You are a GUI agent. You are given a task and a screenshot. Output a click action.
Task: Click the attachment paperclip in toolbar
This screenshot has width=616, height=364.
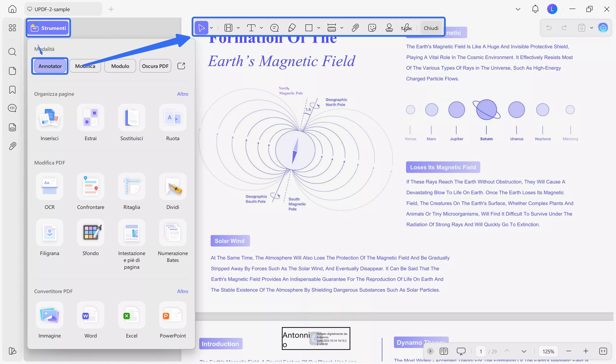[x=355, y=28]
